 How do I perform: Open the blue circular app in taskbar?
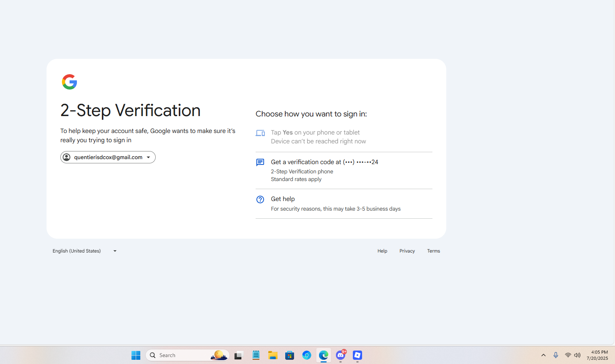click(x=307, y=355)
